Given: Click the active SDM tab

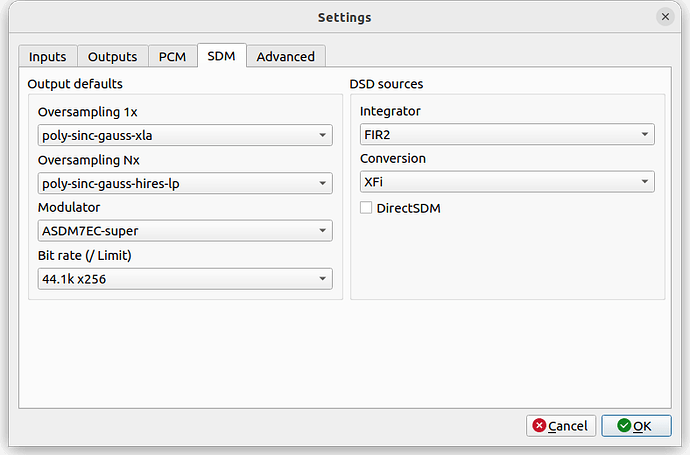Looking at the screenshot, I should click(221, 56).
